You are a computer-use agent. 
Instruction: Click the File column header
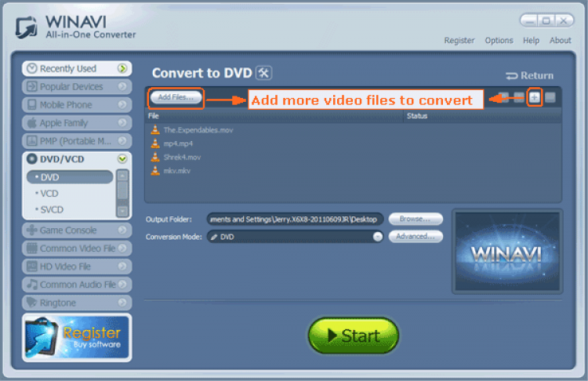(x=274, y=116)
